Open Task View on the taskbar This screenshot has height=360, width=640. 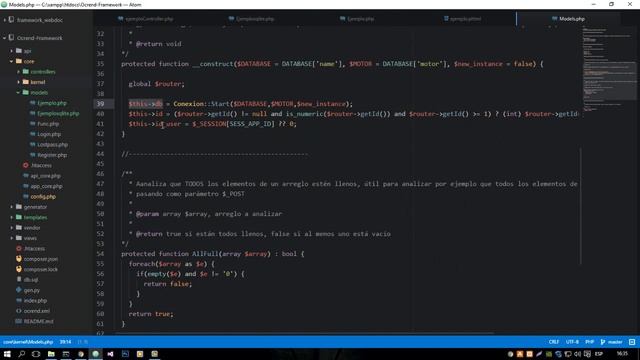pyautogui.click(x=36, y=354)
